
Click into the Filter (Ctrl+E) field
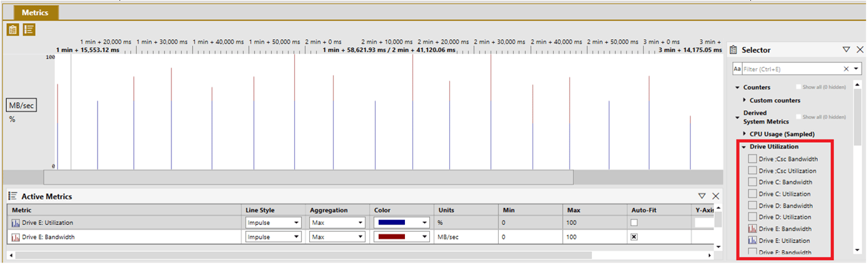[791, 69]
